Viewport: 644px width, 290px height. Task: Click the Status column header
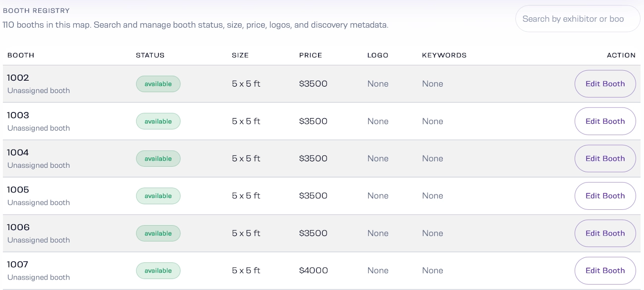coord(150,55)
